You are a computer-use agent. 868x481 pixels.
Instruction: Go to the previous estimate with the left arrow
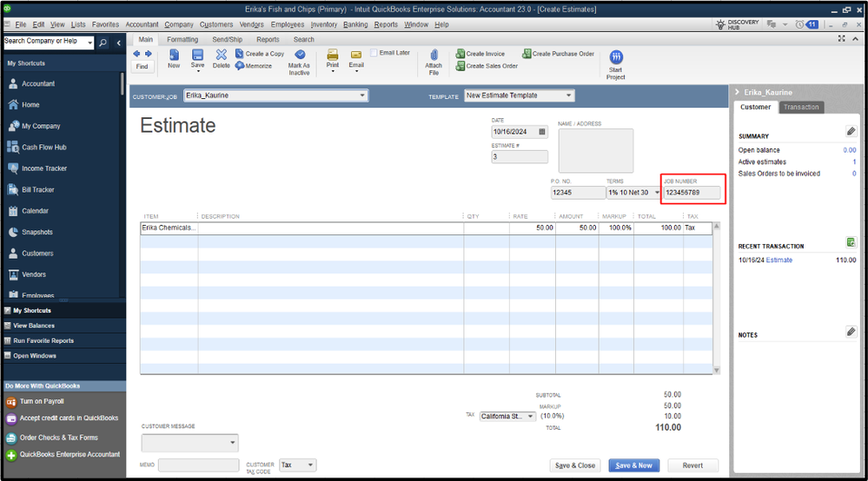[136, 54]
